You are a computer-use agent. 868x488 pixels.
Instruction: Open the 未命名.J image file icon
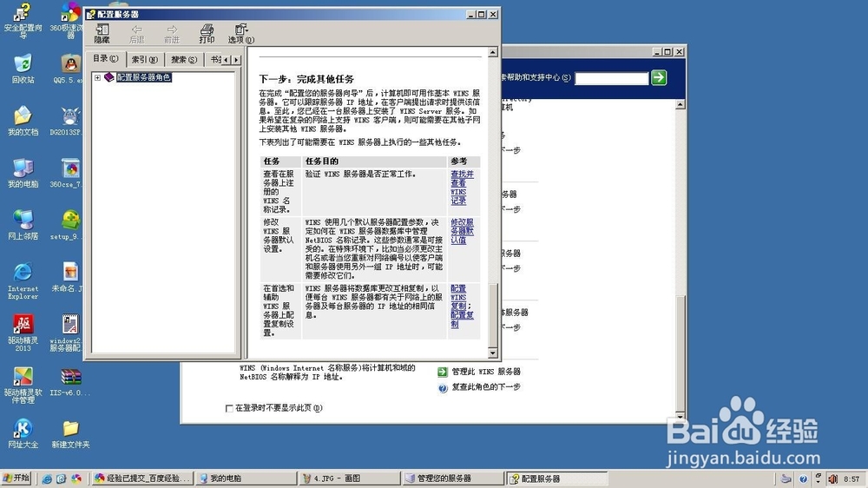pos(69,276)
